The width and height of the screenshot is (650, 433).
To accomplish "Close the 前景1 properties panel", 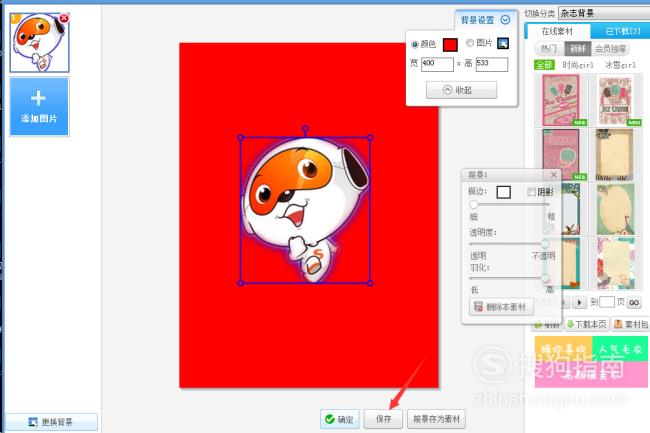I will point(553,175).
